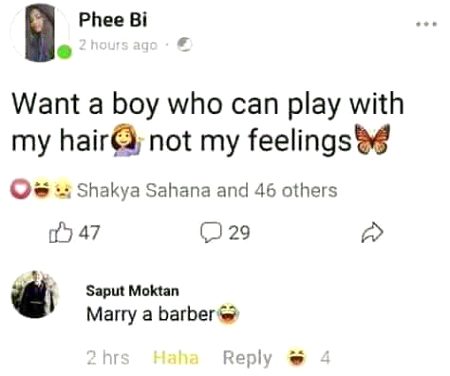Click the 29 comments count

[239, 232]
